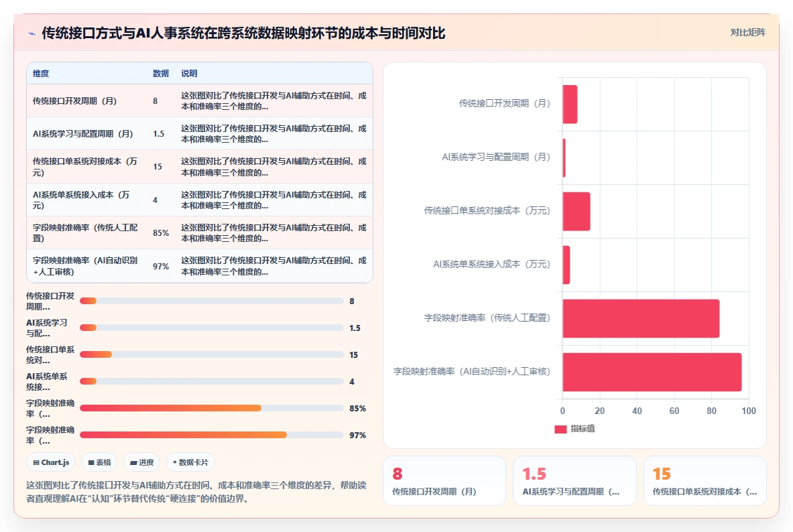Select table row 字段映射准确率（传统人工配置）

[x=200, y=232]
